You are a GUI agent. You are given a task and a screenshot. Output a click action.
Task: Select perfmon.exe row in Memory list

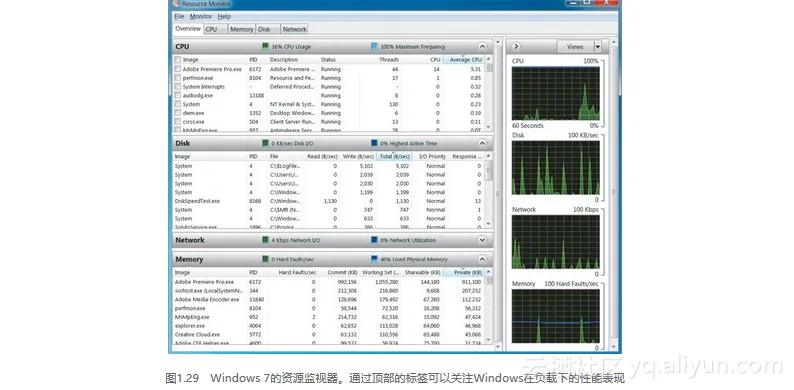pyautogui.click(x=329, y=308)
